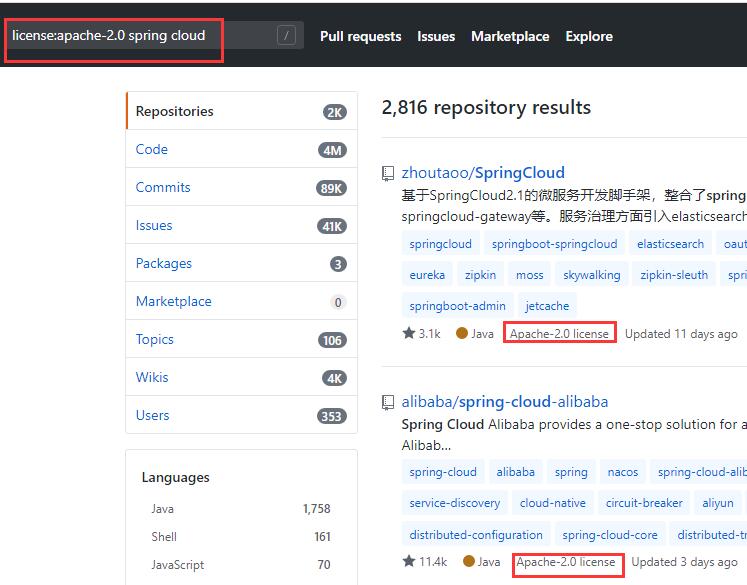
Task: Open Pull requests in top navigation
Action: [361, 37]
